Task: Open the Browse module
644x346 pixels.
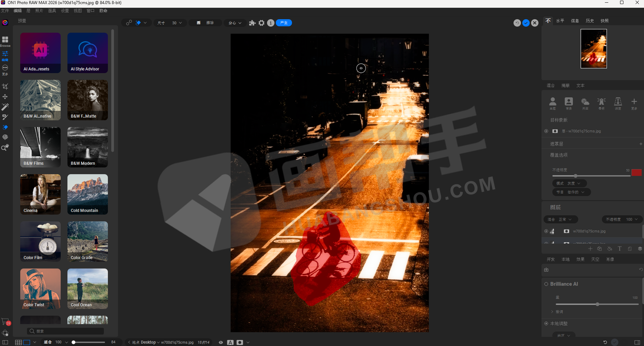Action: (x=5, y=41)
